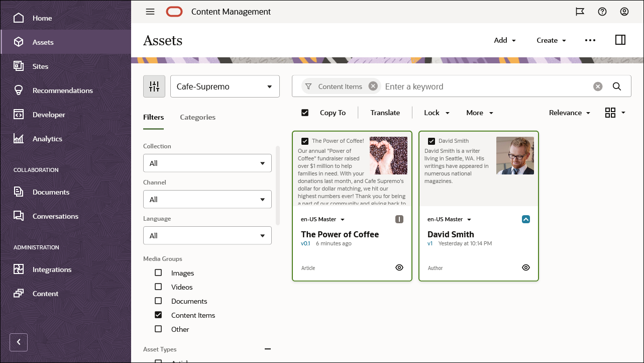This screenshot has width=644, height=363.
Task: Switch to the Categories tab
Action: coord(197,117)
